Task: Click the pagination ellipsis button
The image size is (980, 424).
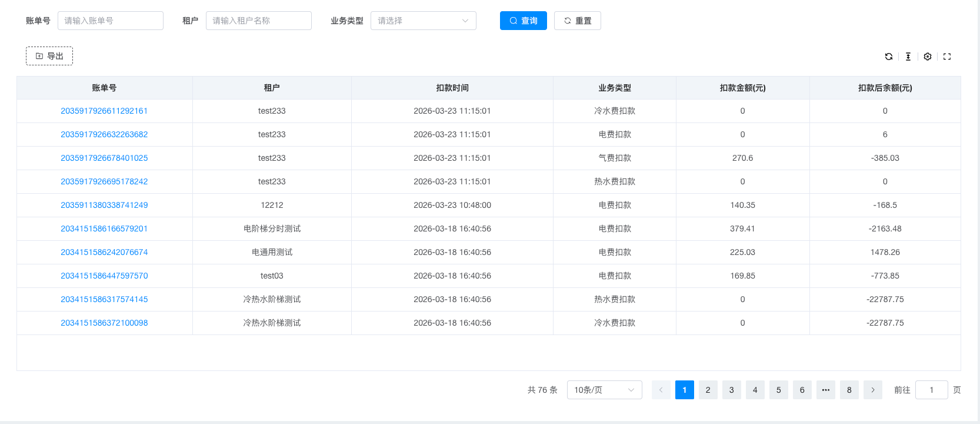Action: click(826, 390)
